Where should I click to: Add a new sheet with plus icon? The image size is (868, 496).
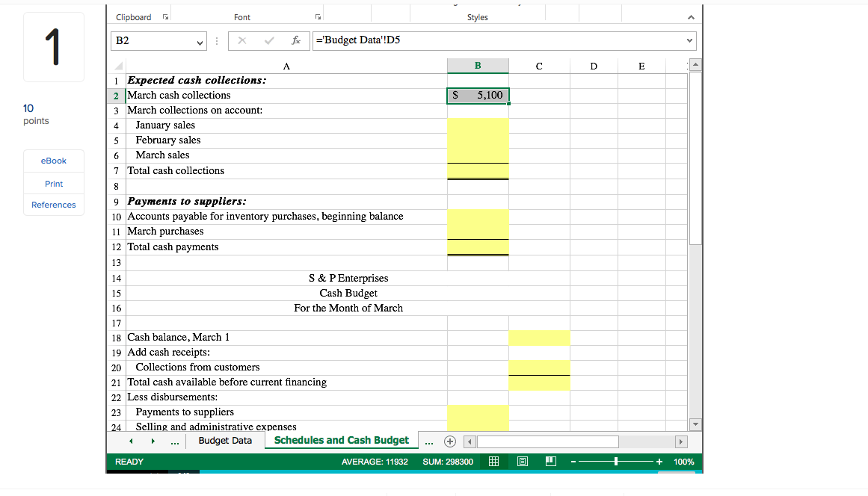(x=450, y=441)
